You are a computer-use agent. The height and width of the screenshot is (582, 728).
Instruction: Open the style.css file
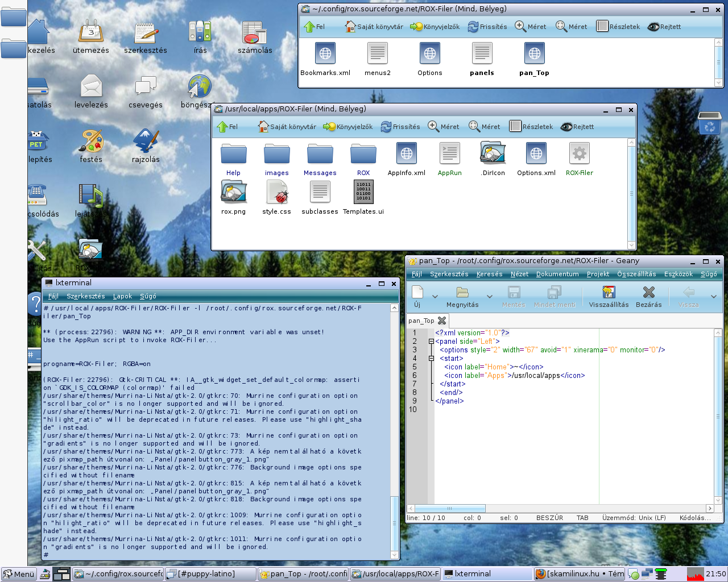click(x=277, y=198)
